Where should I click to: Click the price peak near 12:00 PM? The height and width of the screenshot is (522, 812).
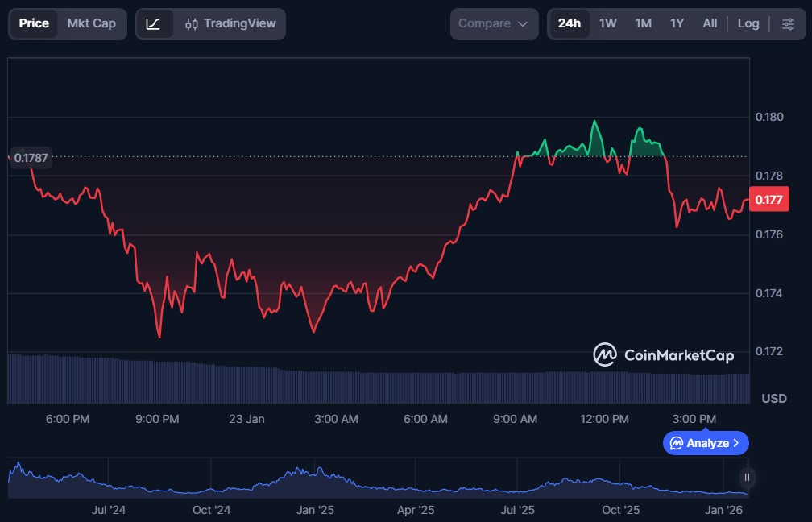click(595, 122)
